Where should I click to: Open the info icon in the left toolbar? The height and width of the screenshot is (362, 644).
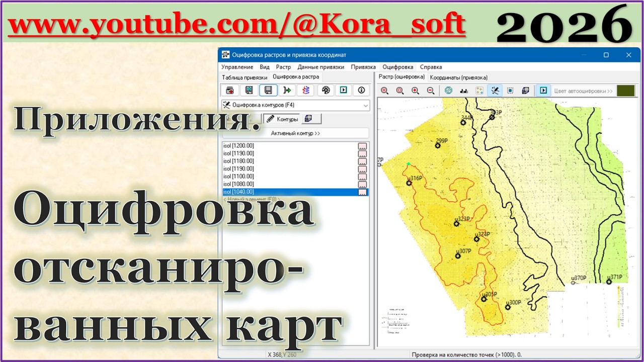click(361, 90)
